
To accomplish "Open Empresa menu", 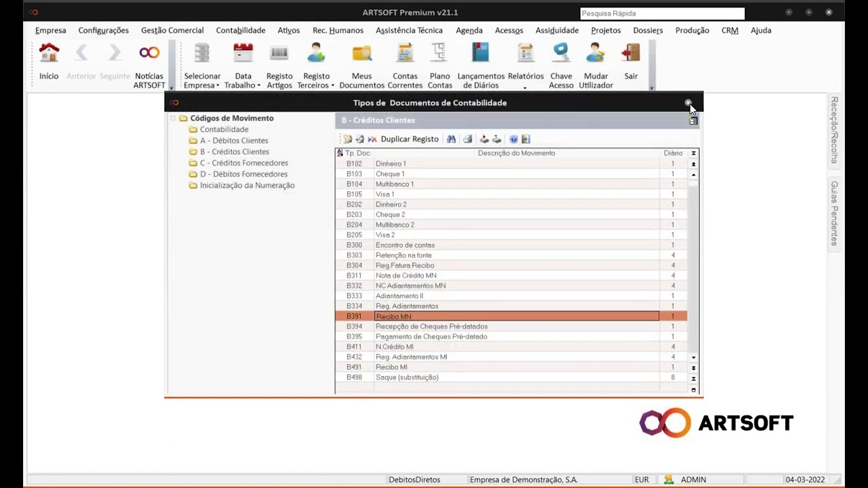I will [x=51, y=30].
